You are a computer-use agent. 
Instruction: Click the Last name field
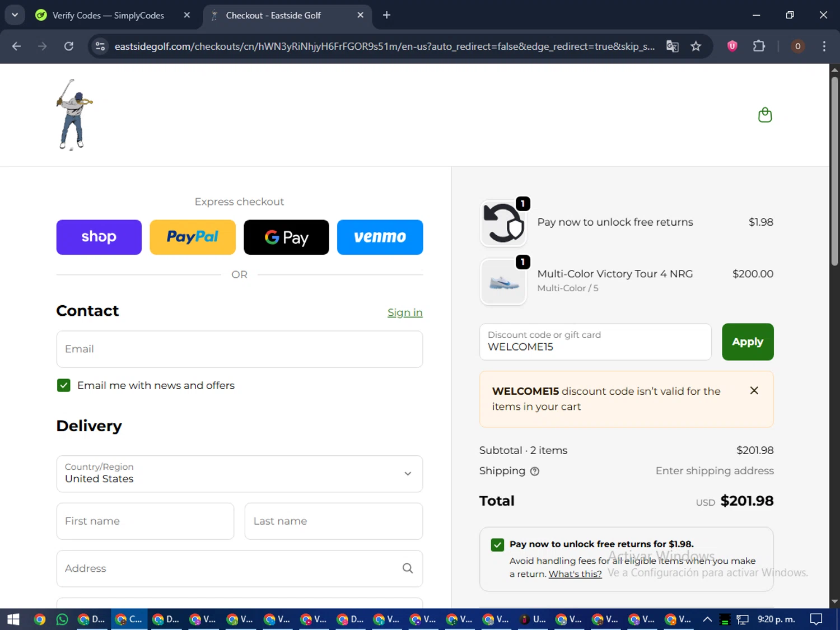pyautogui.click(x=334, y=521)
